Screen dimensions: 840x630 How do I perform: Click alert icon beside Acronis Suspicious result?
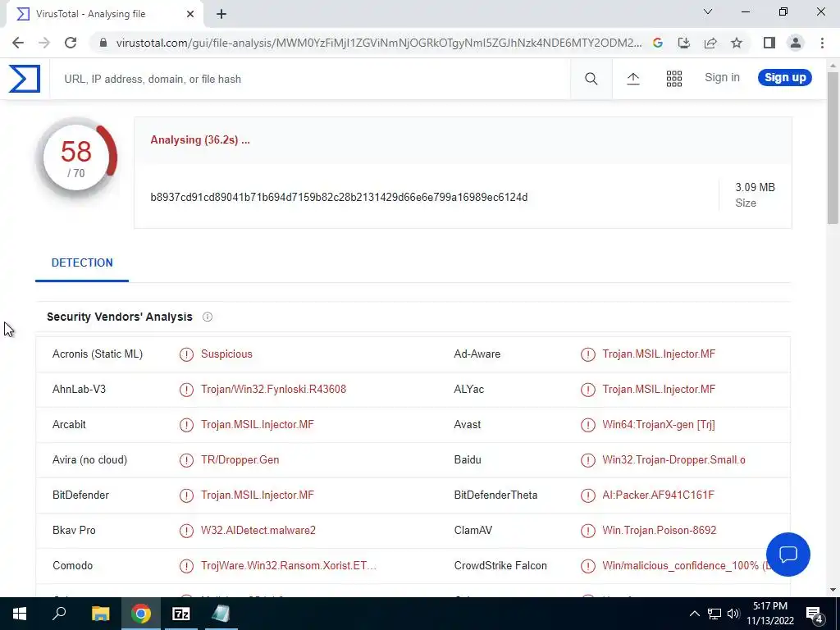[186, 354]
